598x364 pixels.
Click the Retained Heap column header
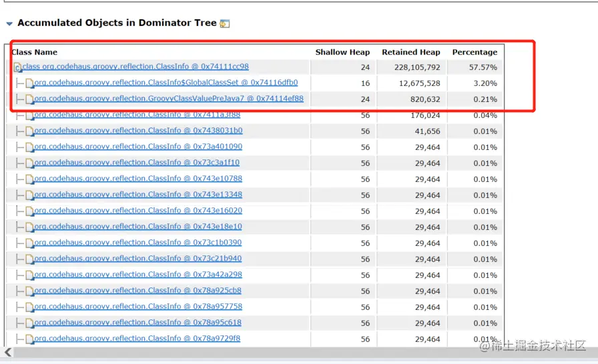(x=411, y=52)
